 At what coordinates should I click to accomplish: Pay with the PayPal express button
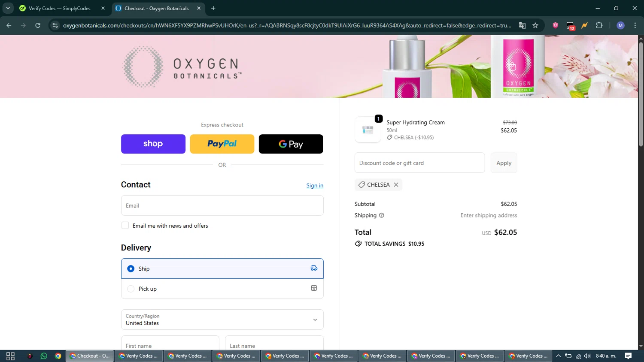coord(222,144)
